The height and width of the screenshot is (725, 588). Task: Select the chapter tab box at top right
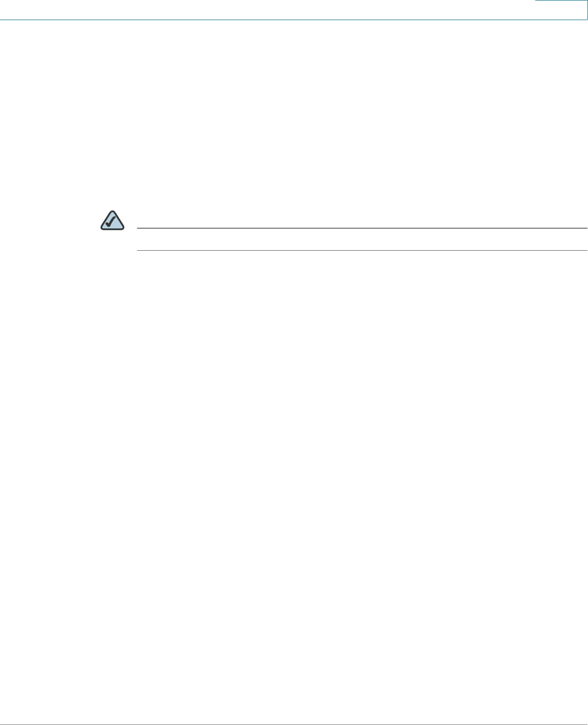(561, 10)
